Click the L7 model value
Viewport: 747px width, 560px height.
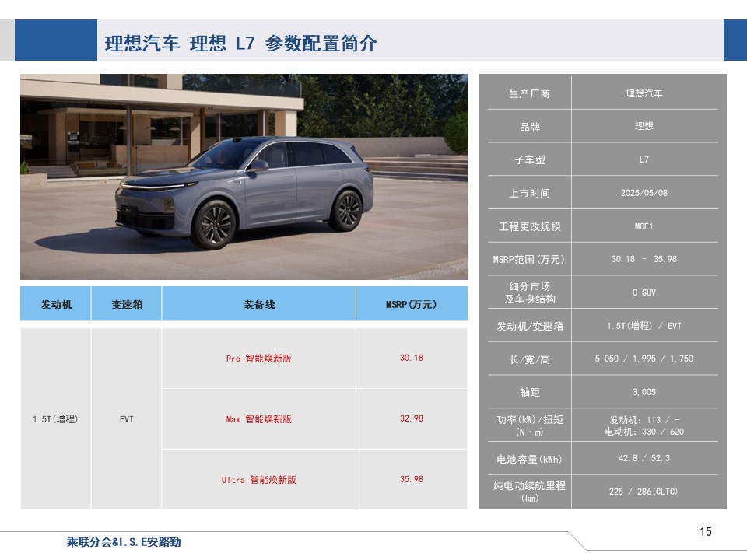click(644, 159)
